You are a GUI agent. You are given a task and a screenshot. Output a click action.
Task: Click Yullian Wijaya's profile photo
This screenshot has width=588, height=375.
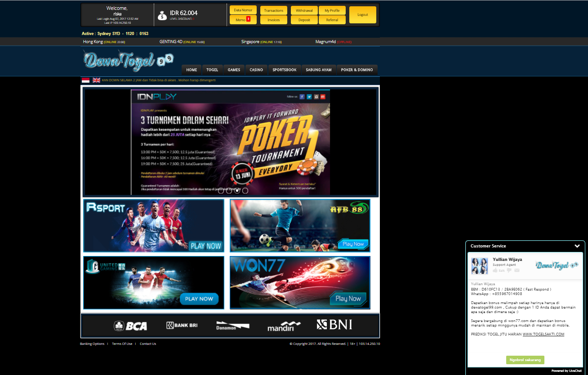pos(479,266)
